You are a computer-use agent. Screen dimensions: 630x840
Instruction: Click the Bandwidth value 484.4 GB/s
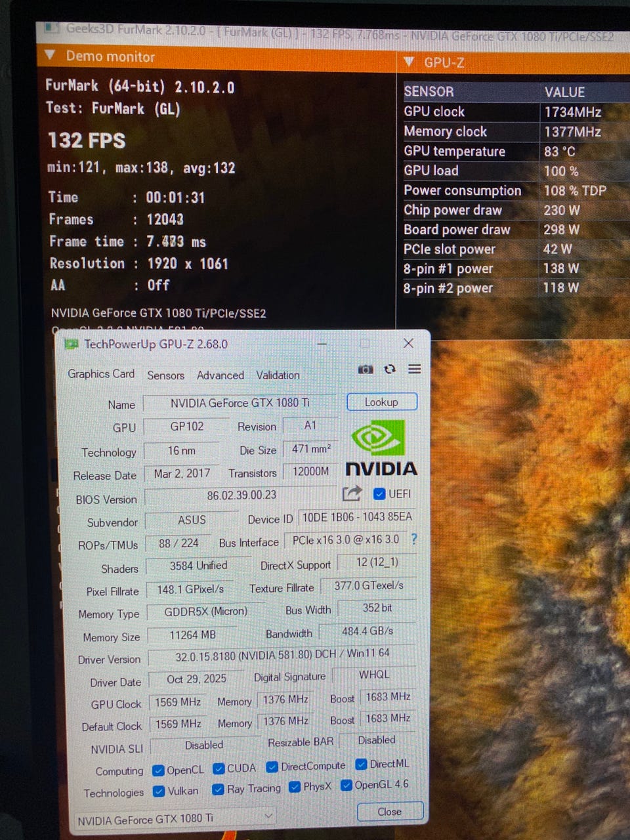click(367, 631)
